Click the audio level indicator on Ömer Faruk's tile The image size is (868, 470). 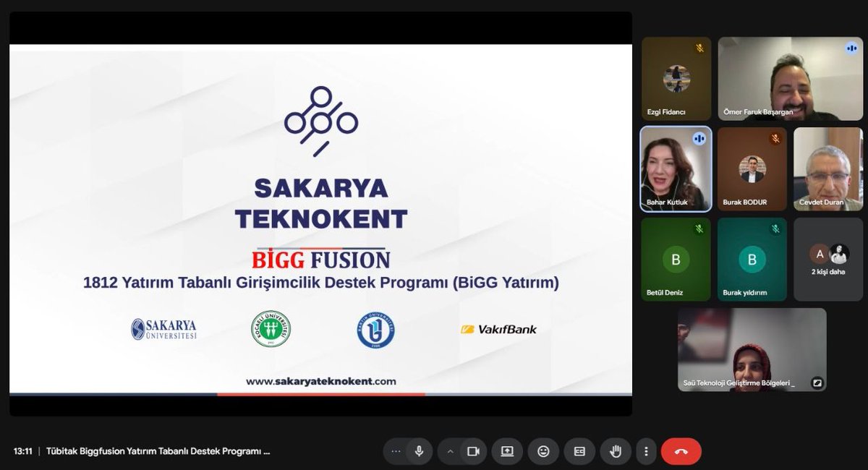click(x=851, y=48)
